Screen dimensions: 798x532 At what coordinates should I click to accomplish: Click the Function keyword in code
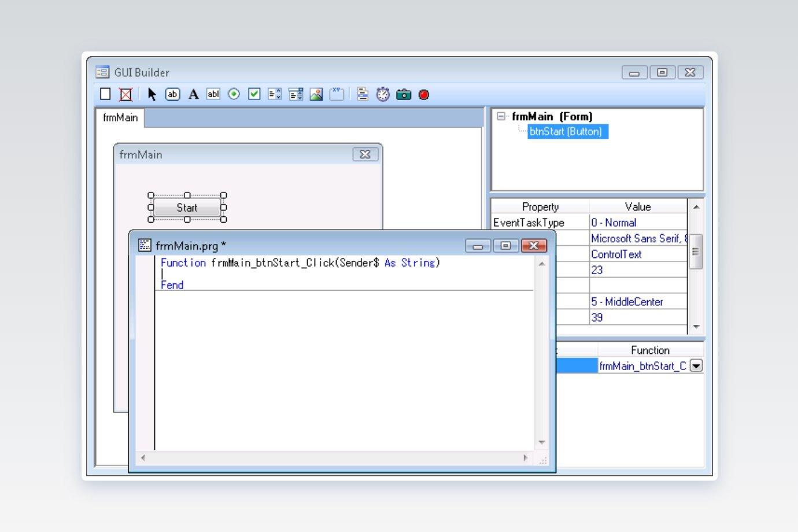[x=183, y=263]
